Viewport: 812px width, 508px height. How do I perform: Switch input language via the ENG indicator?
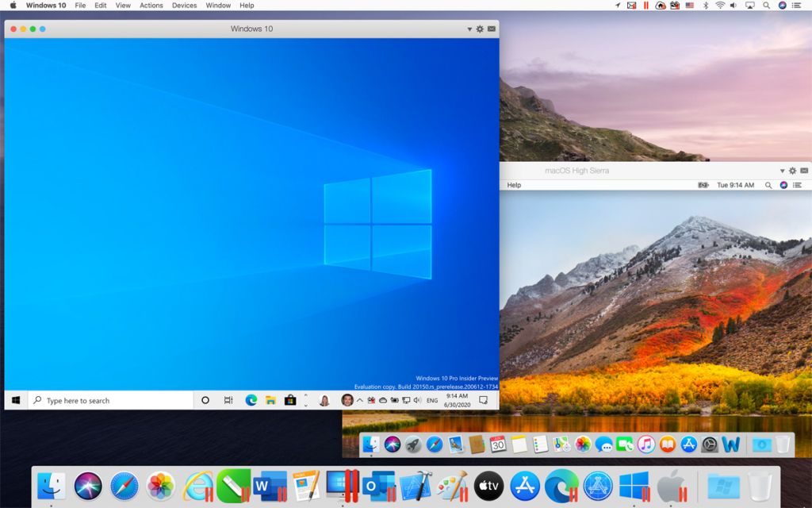(x=432, y=399)
